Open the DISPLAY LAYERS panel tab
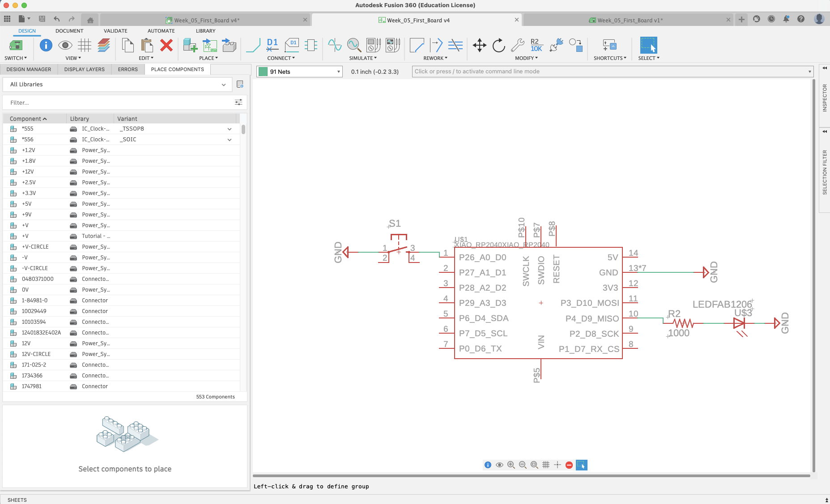The image size is (830, 504). 84,69
